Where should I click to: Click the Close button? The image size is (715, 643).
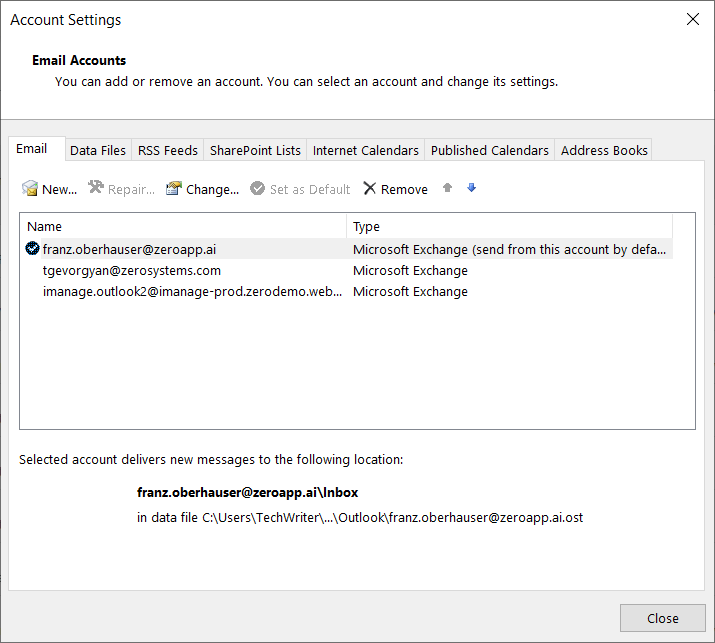tap(663, 618)
